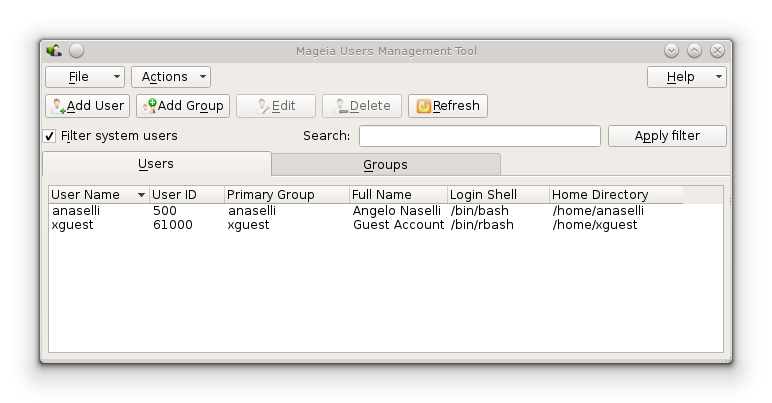Click the application icon in title bar
This screenshot has width=772, height=403.
click(x=54, y=51)
